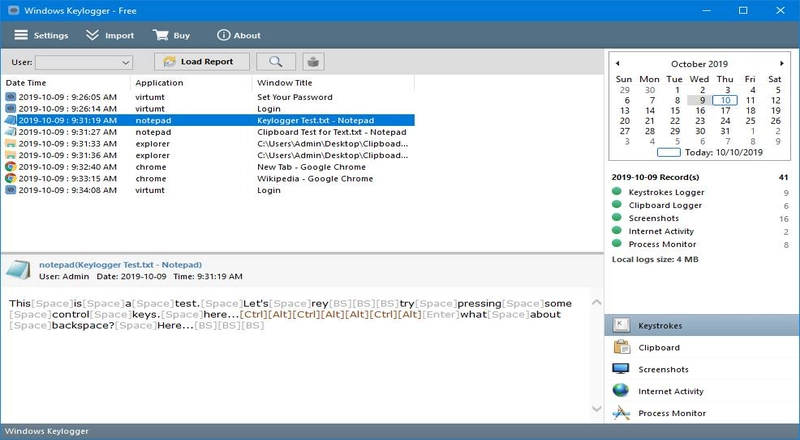Click the '2019-10-09 Record(s)' heading
The image size is (800, 440).
click(x=655, y=177)
